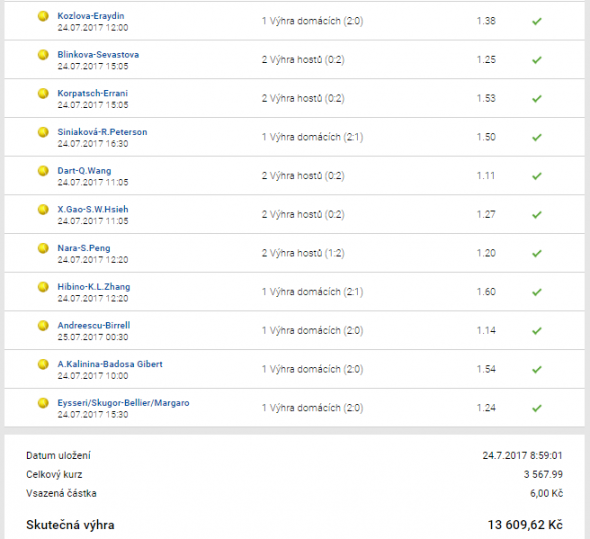Click '1 Výhra domácích (2:1)' in the Siniaková-R.Peterson row
The height and width of the screenshot is (539, 590).
pos(312,137)
